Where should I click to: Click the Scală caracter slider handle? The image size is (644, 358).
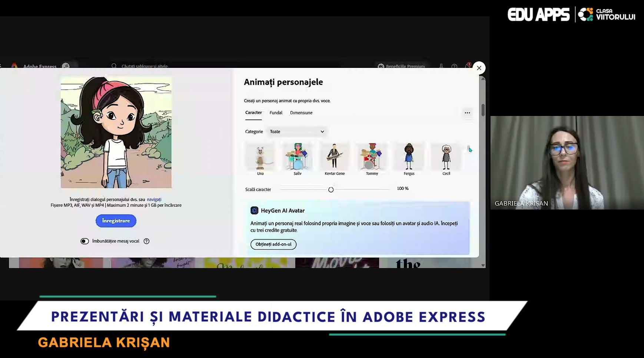[x=331, y=190]
